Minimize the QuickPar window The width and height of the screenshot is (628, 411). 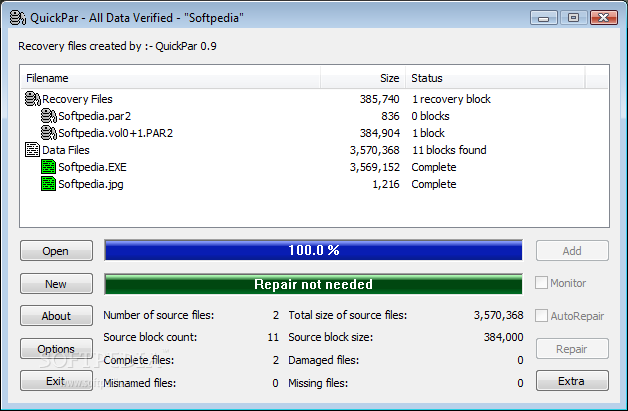(543, 18)
